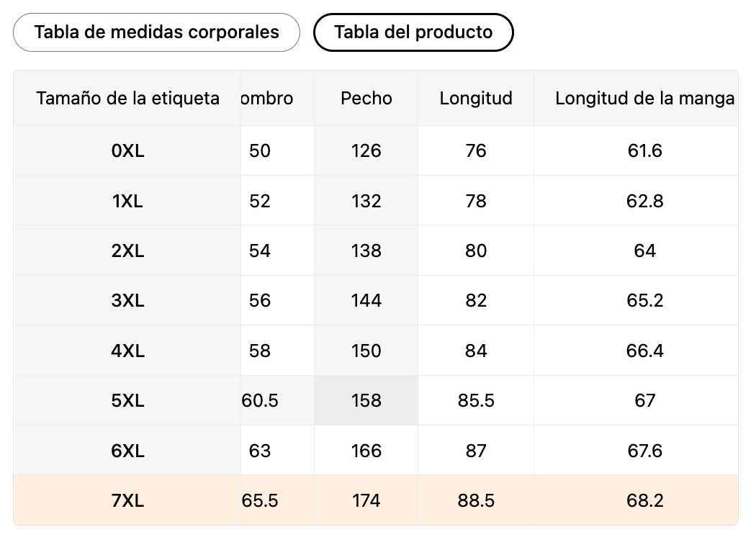This screenshot has width=756, height=550.
Task: Click the 158 chest value cell
Action: point(366,400)
